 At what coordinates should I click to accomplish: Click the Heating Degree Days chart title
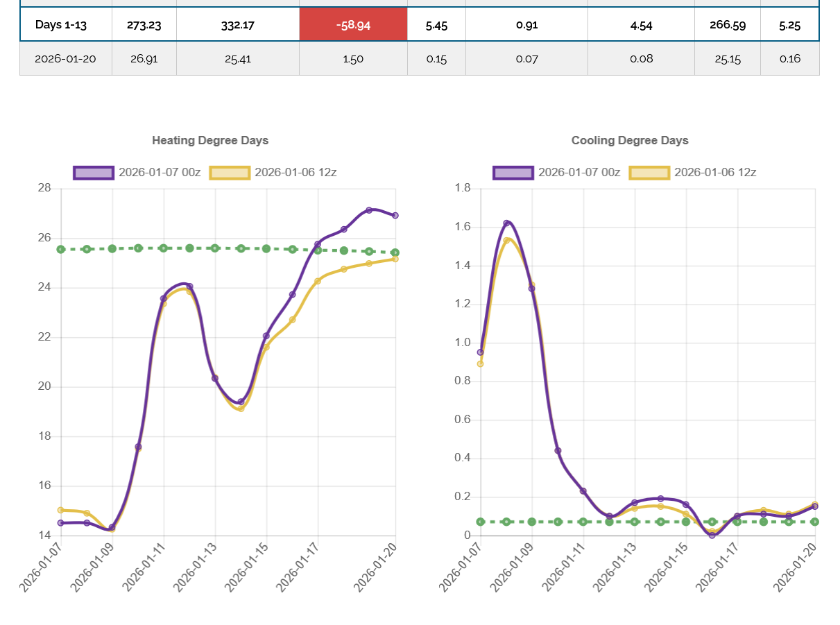(x=210, y=140)
